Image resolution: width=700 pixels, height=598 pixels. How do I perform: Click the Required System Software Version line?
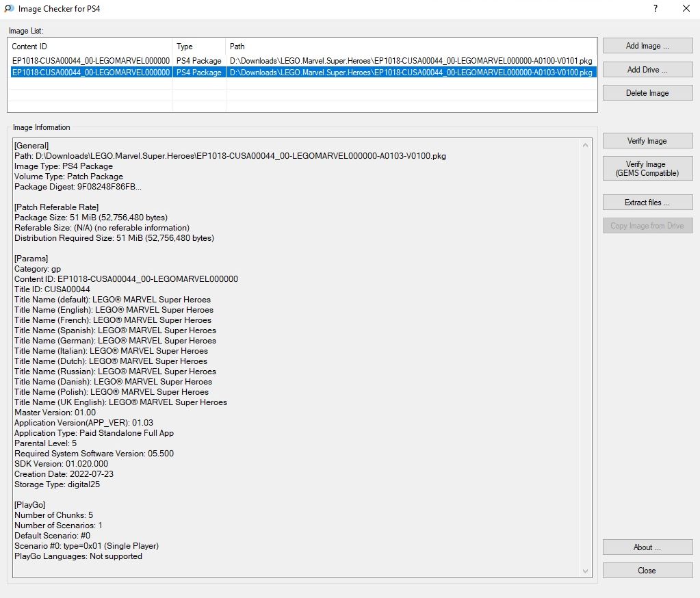click(94, 454)
